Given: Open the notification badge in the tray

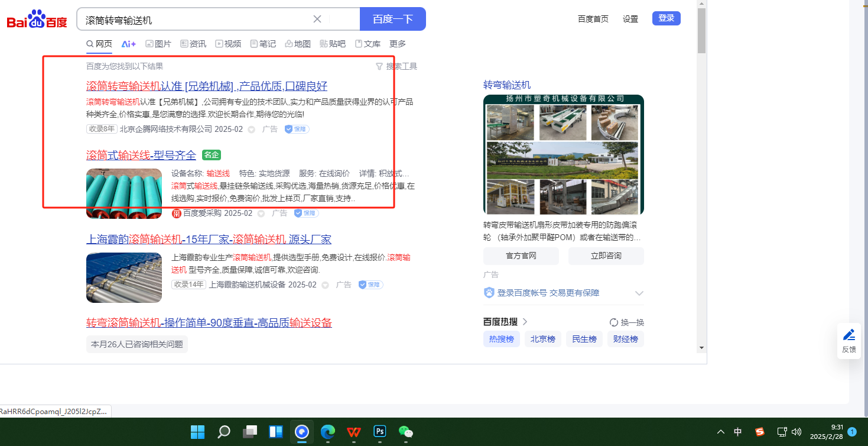Looking at the screenshot, I should (x=852, y=432).
